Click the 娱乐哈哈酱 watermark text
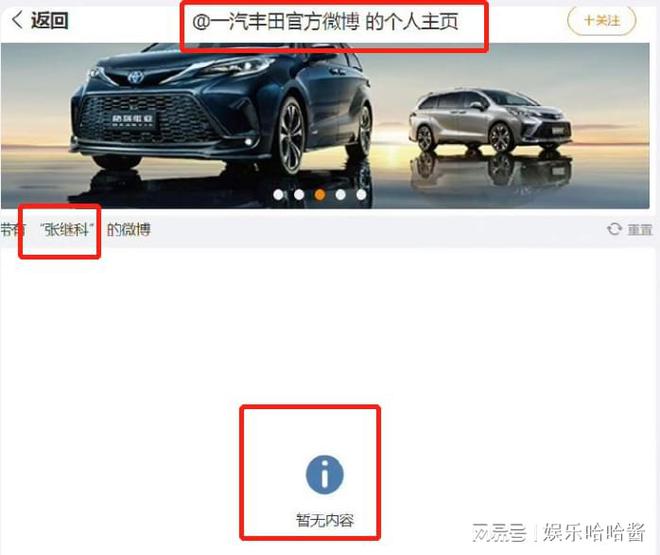Screen dimensions: 660x555 coord(594,533)
